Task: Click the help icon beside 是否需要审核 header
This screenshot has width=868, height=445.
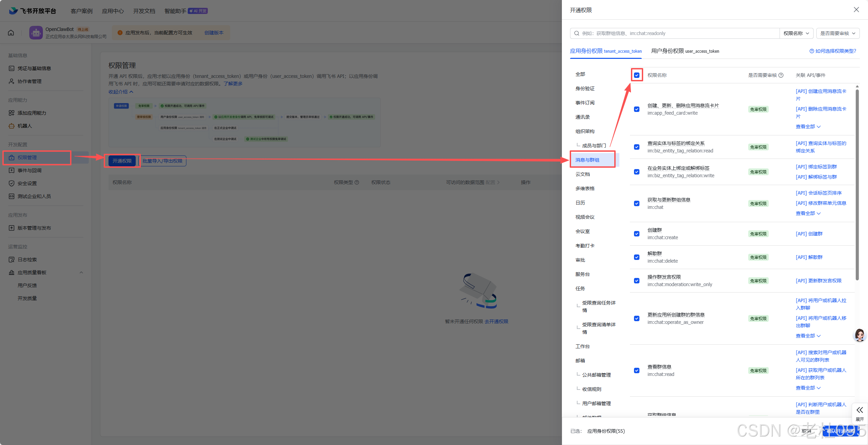Action: click(x=781, y=75)
